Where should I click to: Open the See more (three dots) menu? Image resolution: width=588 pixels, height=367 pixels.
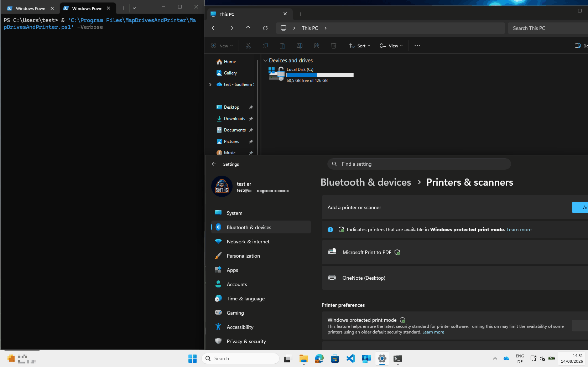coord(417,46)
